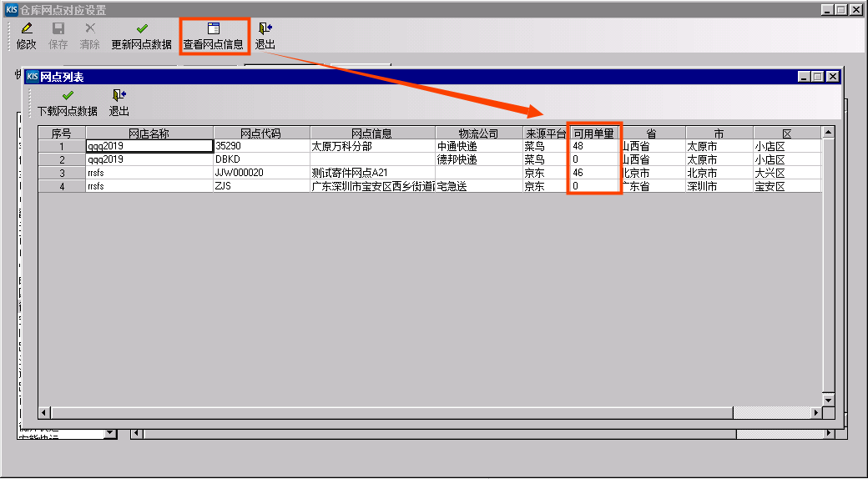Select the 物流公司 column header
Viewport: 868px width, 479px height.
pos(479,134)
